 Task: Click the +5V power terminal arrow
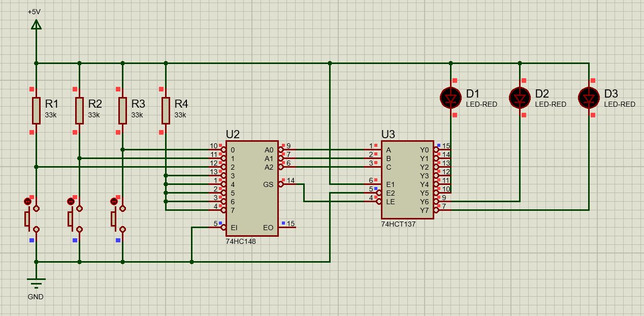(36, 24)
